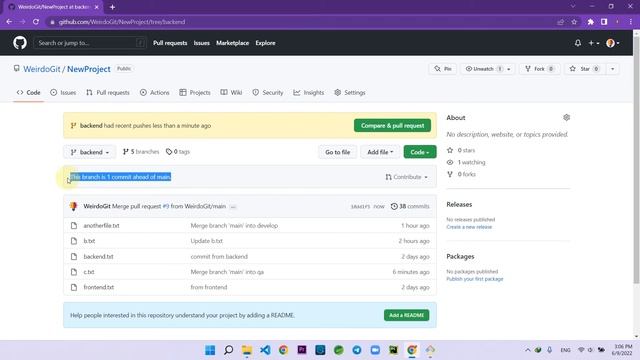View the 0 tags link
The image size is (640, 360).
click(178, 152)
